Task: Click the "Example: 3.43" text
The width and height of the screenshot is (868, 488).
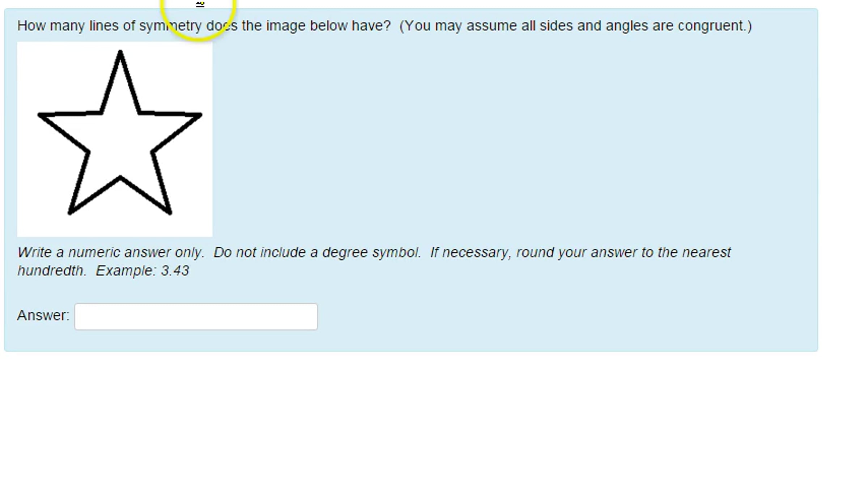Action: point(142,271)
